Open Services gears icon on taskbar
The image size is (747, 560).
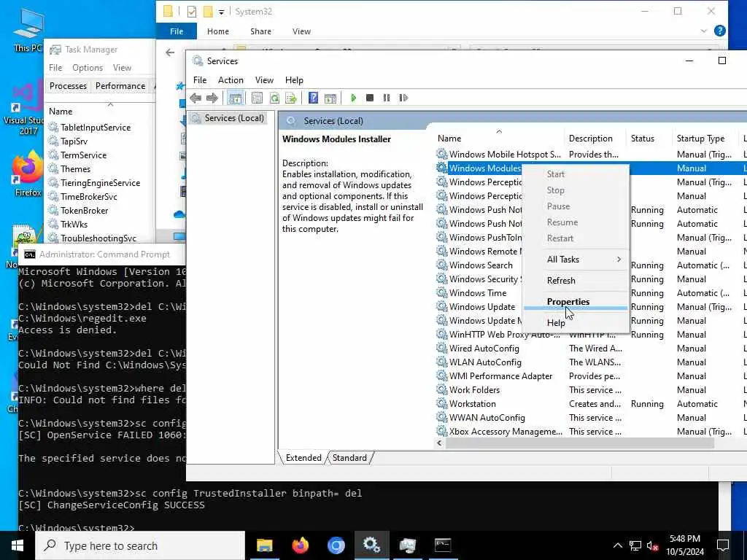pos(371,545)
